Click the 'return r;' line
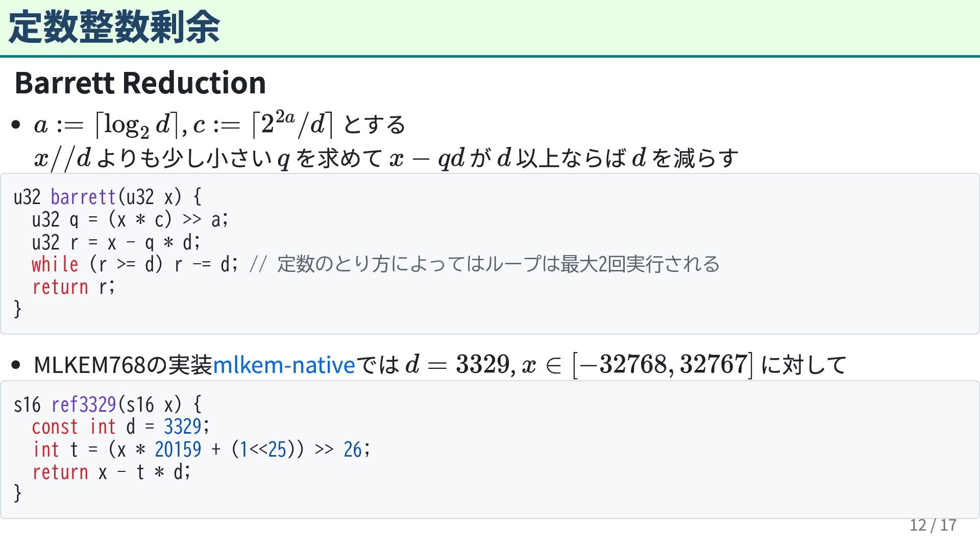The height and width of the screenshot is (551, 980). coord(73,287)
